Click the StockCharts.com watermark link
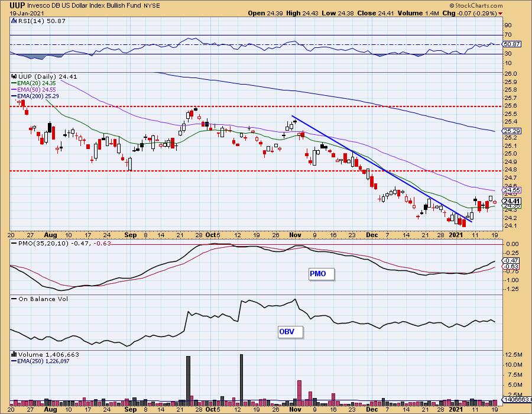This screenshot has width=532, height=414. coord(476,5)
